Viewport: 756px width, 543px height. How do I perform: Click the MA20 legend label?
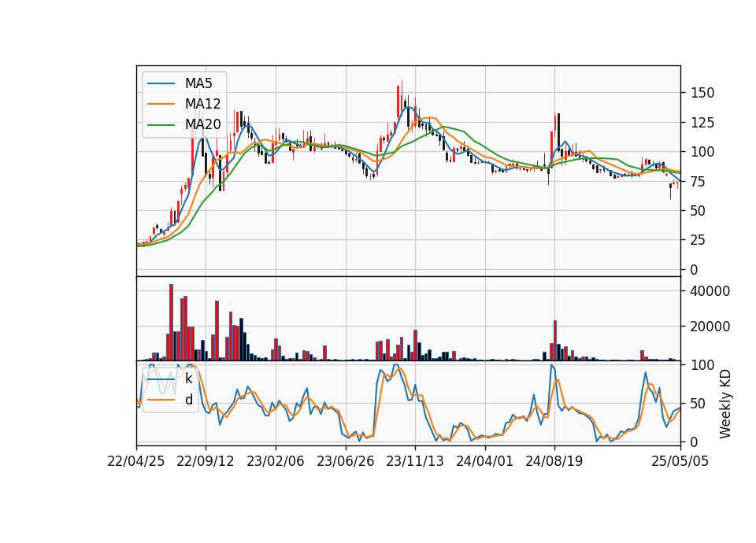pos(202,124)
